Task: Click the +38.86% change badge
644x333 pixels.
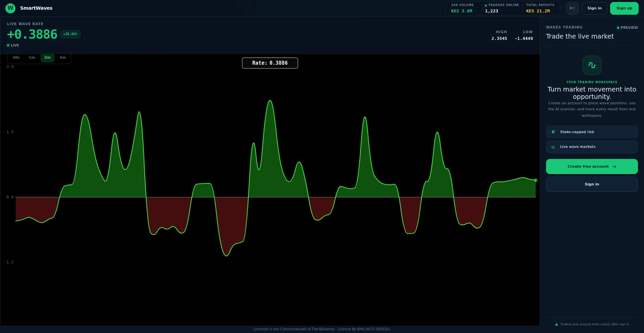Action: 70,34
